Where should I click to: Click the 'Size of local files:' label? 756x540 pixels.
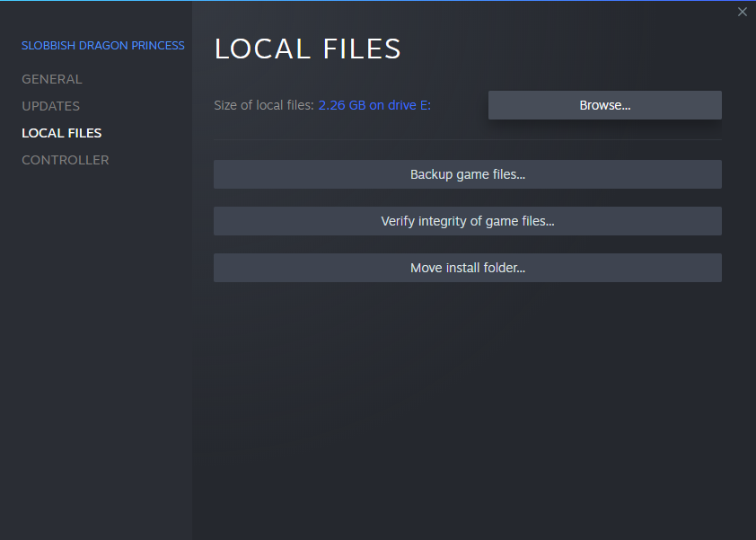point(264,105)
